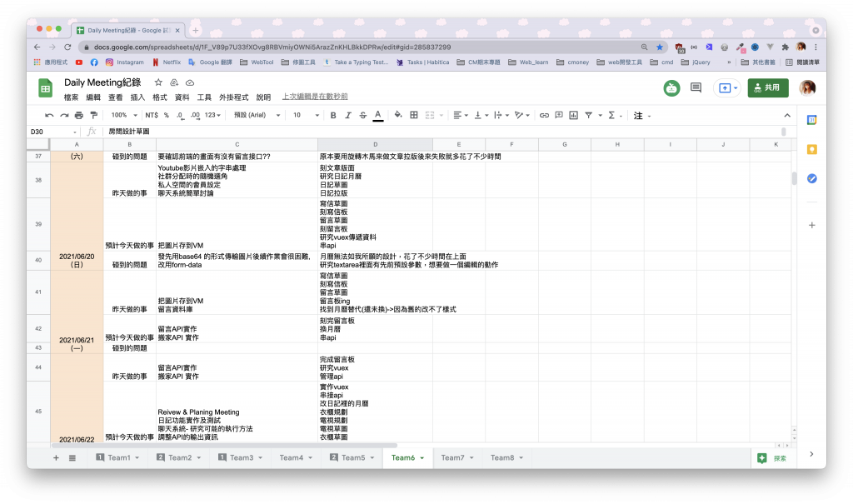This screenshot has width=853, height=504.
Task: Open the 格式 menu
Action: [x=160, y=97]
